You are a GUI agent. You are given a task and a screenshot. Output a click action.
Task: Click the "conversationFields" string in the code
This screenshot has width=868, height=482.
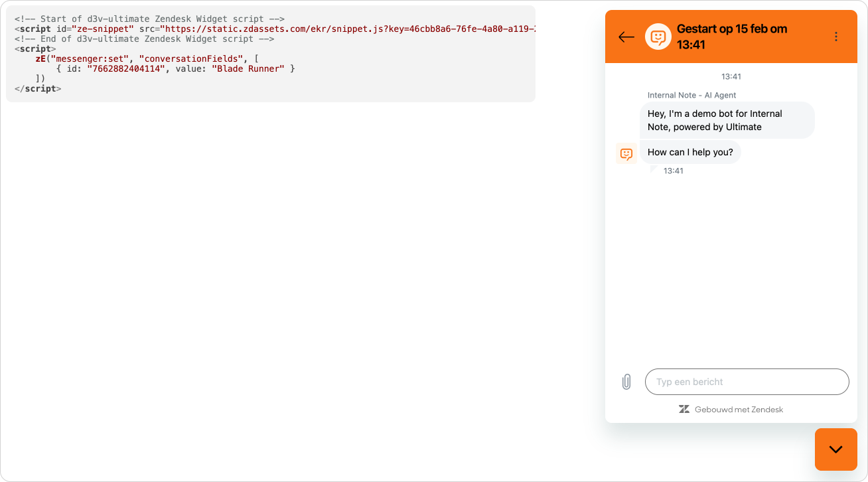click(x=191, y=58)
